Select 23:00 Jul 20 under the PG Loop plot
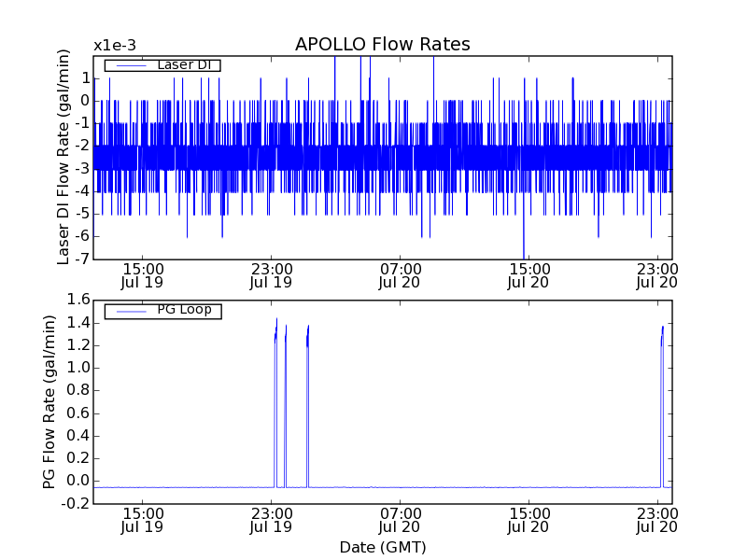Viewport: 747px width, 560px height. (x=657, y=521)
